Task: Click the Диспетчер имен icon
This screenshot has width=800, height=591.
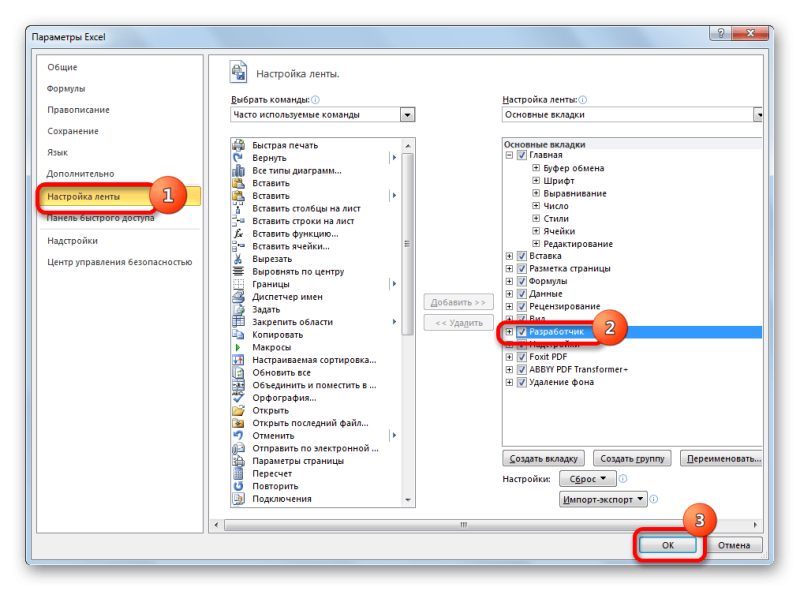Action: tap(238, 297)
